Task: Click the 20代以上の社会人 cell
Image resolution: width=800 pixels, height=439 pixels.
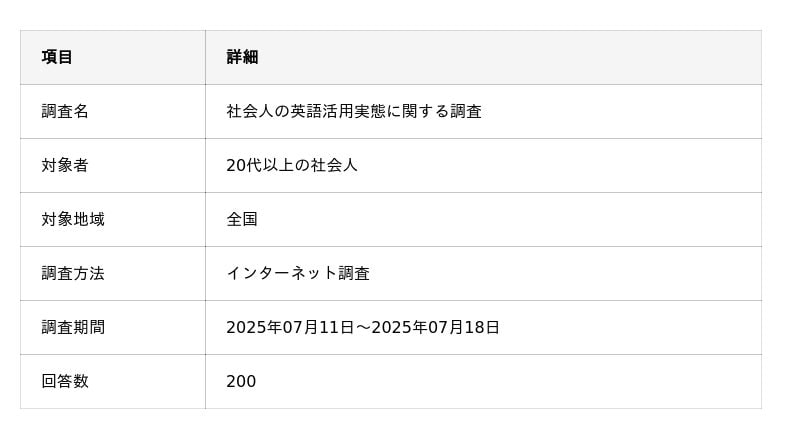Action: (484, 165)
